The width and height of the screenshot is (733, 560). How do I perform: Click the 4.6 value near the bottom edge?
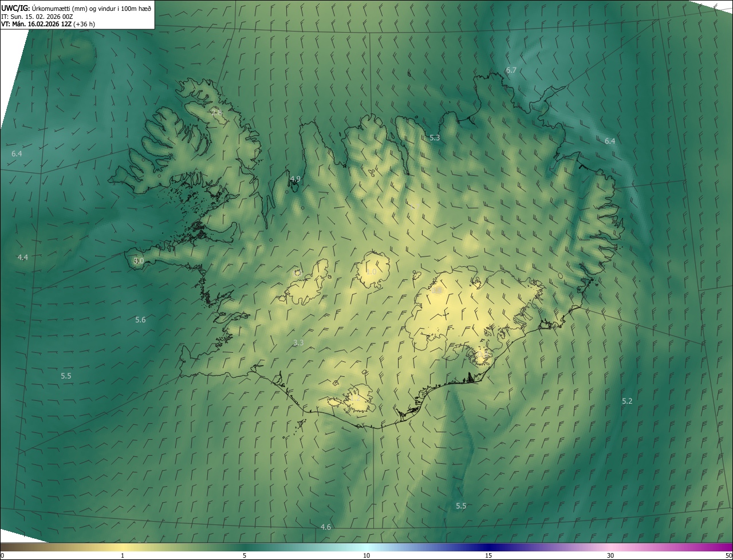point(326,527)
